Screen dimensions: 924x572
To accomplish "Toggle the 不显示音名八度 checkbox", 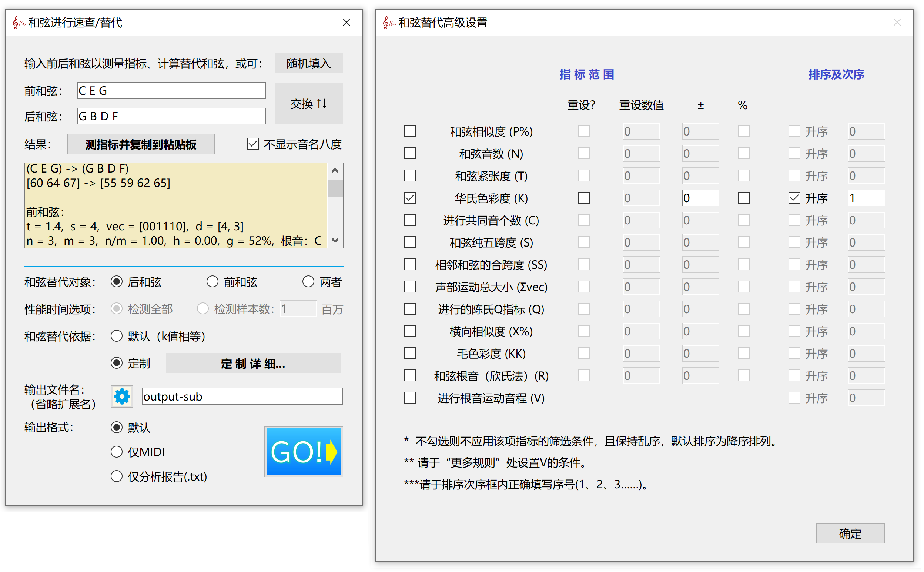I will pyautogui.click(x=252, y=144).
